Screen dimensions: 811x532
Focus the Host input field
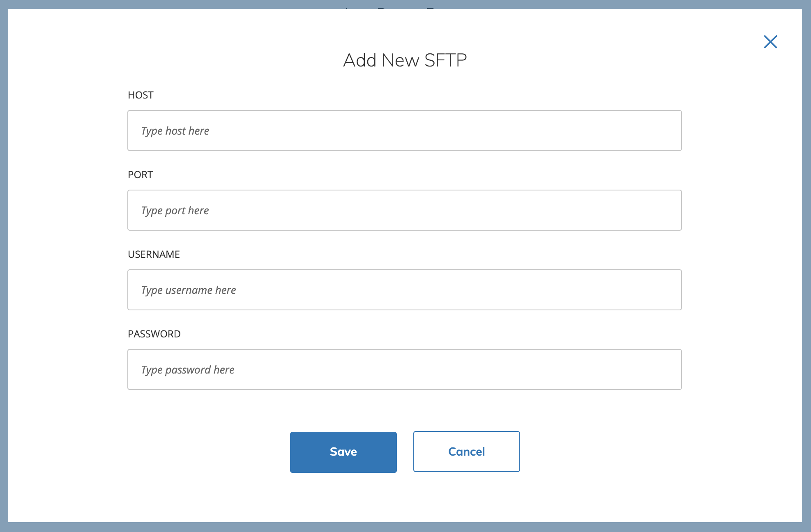(405, 131)
